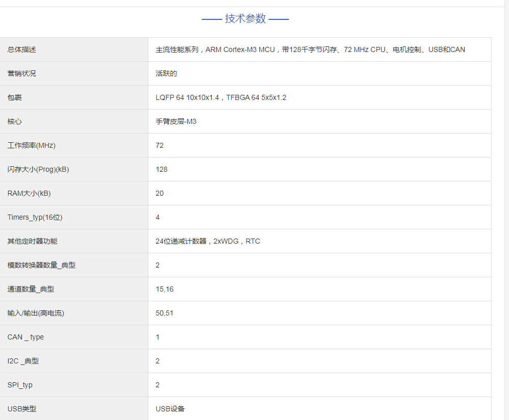Viewport: 509px width, 420px height.
Task: Select the 包裹 row label
Action: pyautogui.click(x=15, y=97)
